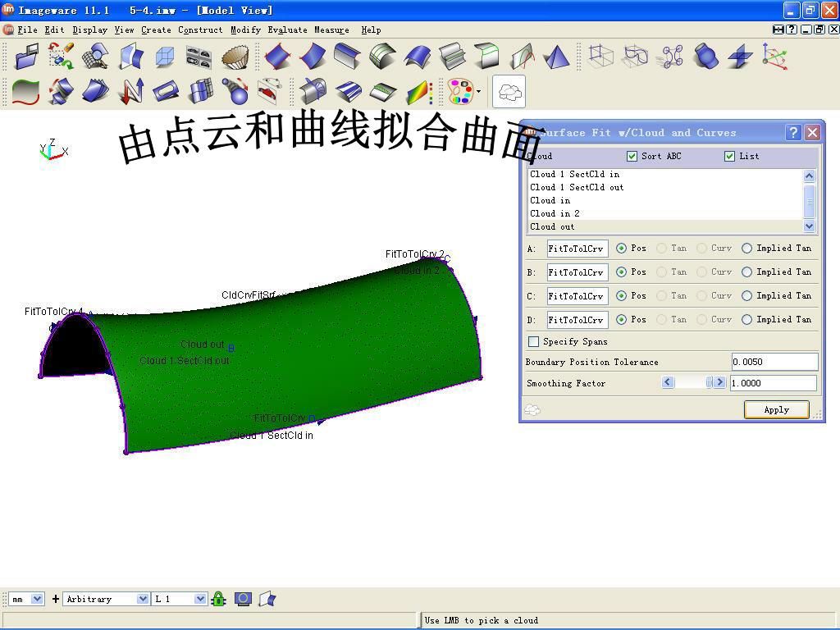Viewport: 840px width, 630px height.
Task: Click the coordinate axes icon at toolbar end
Action: pos(774,57)
